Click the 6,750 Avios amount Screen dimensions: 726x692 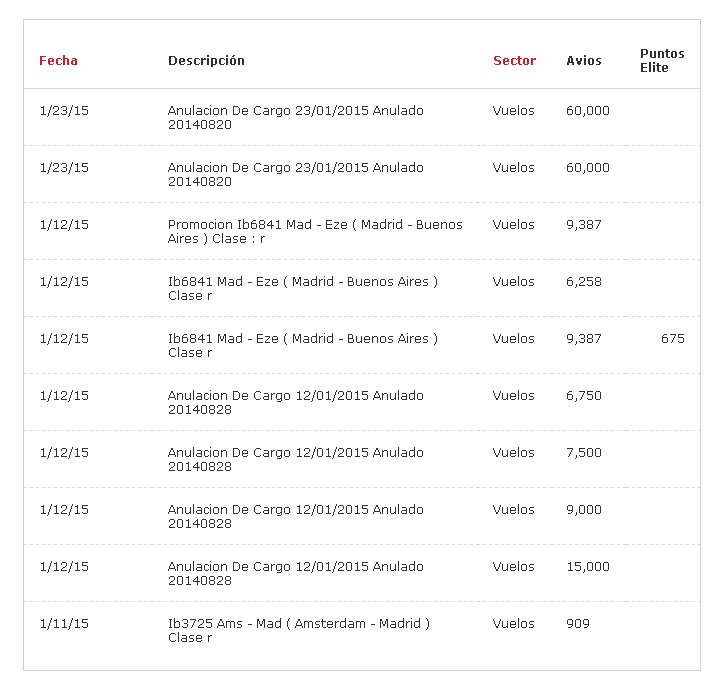tap(584, 395)
